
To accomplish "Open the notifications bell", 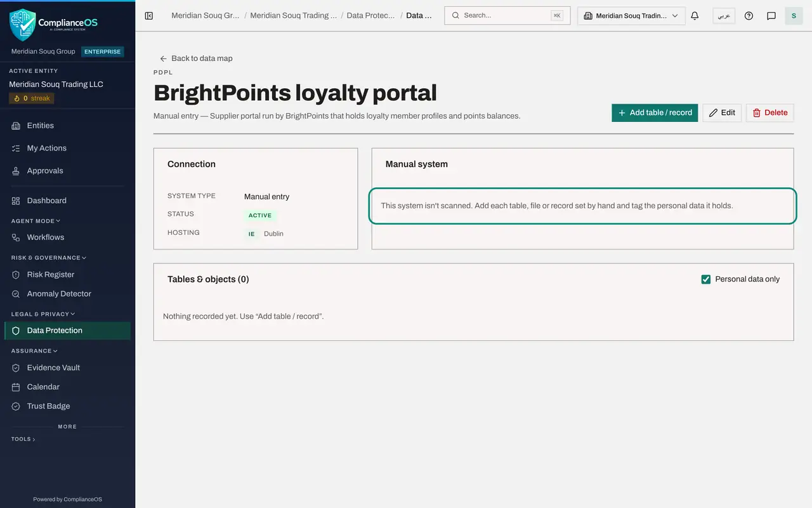I will [x=695, y=16].
